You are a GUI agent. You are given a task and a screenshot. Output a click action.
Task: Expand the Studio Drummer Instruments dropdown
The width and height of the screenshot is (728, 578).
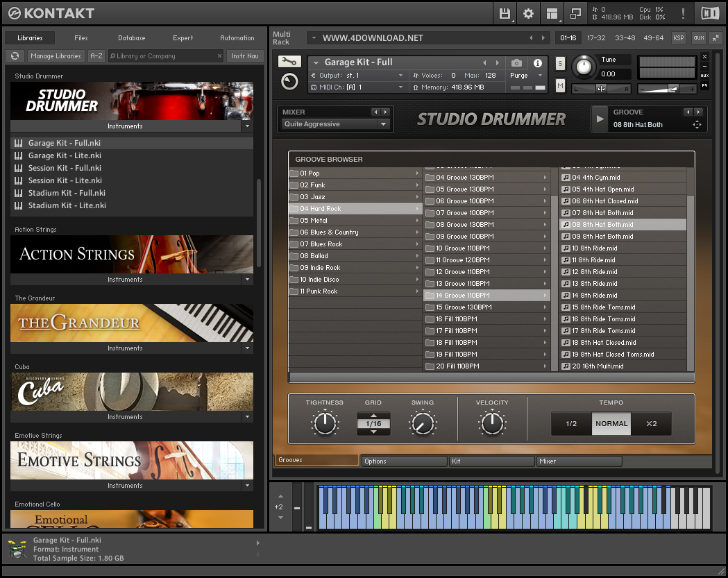click(x=247, y=126)
